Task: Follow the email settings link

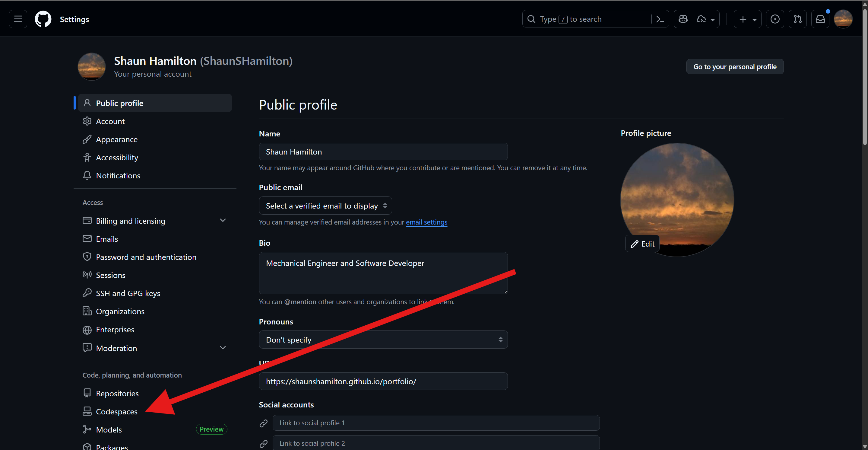Action: [426, 222]
